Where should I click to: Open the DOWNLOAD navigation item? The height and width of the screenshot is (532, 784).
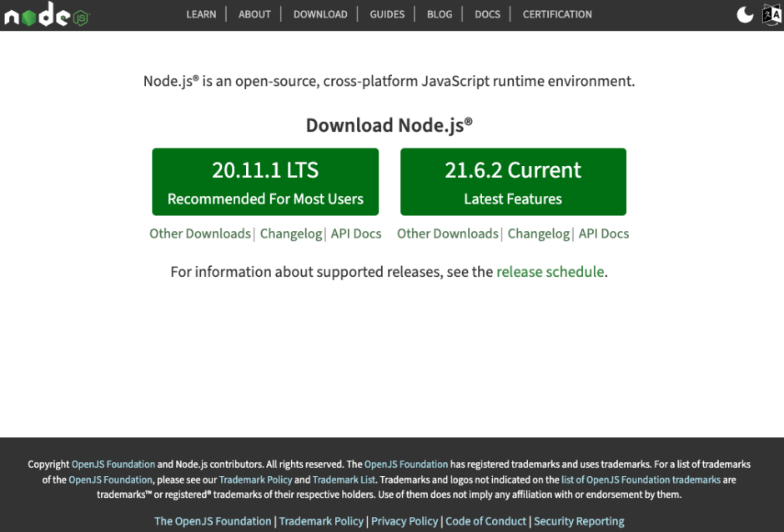pyautogui.click(x=320, y=14)
